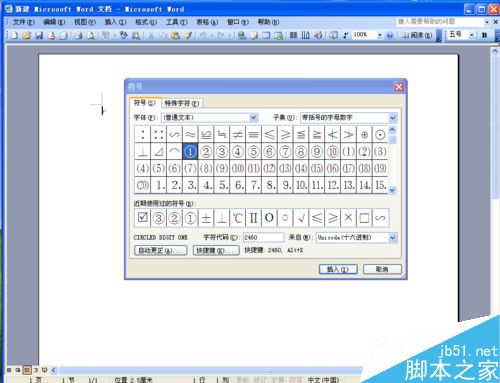Select the (1) parenthesized symbol in grid
The image size is (500, 383).
pos(349,152)
